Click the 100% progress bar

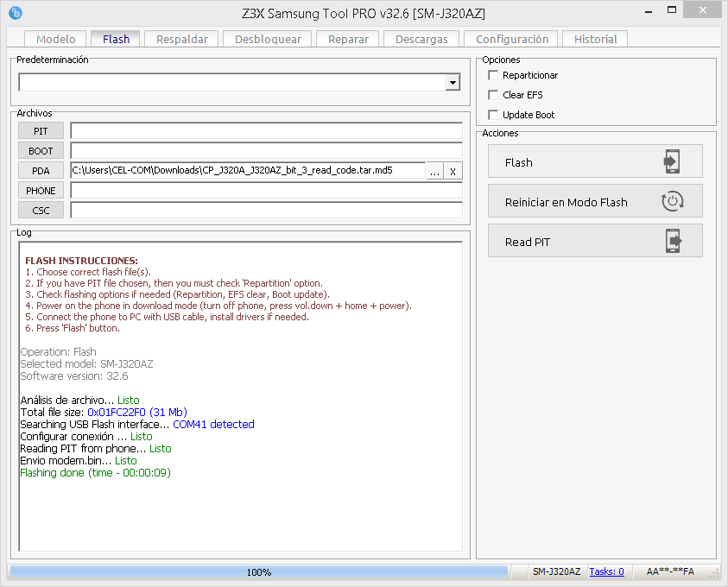(258, 572)
